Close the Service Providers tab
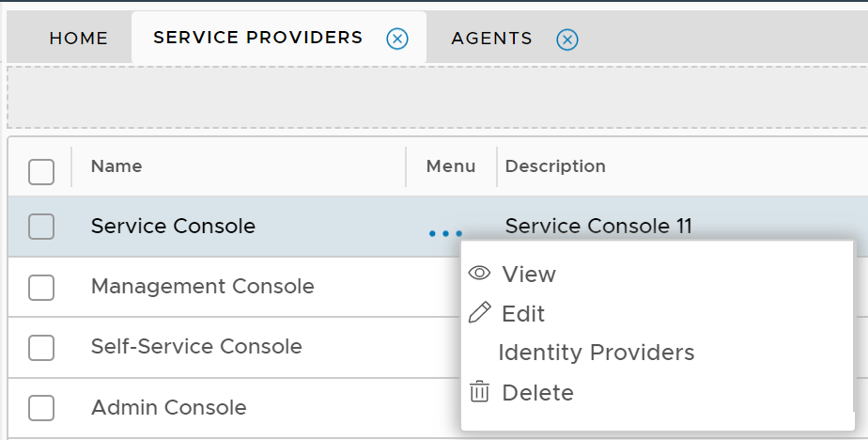 397,39
